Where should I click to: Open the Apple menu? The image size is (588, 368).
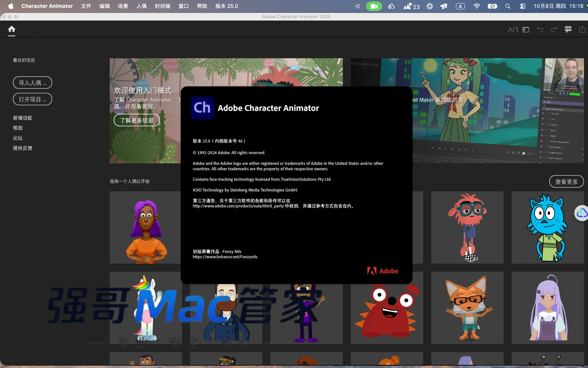click(11, 6)
